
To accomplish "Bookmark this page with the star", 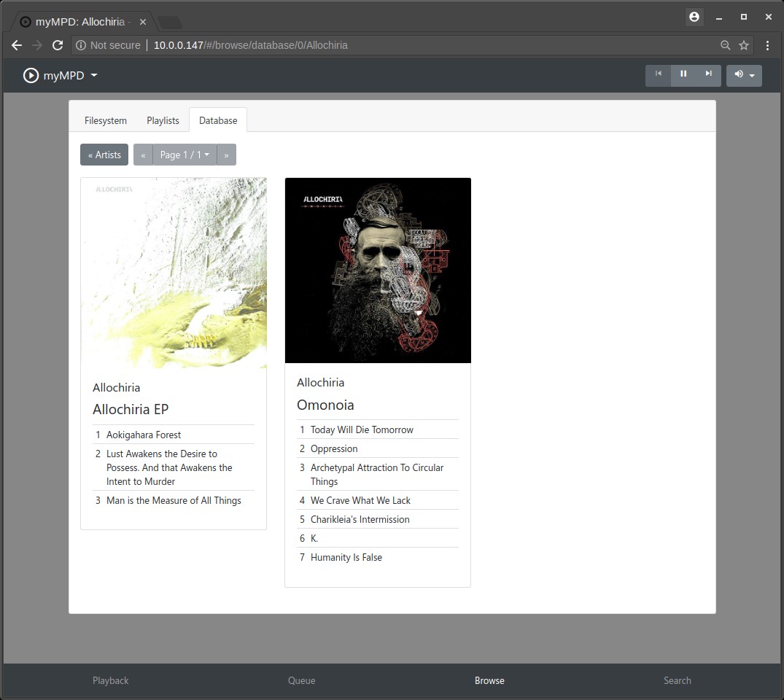I will pyautogui.click(x=744, y=45).
